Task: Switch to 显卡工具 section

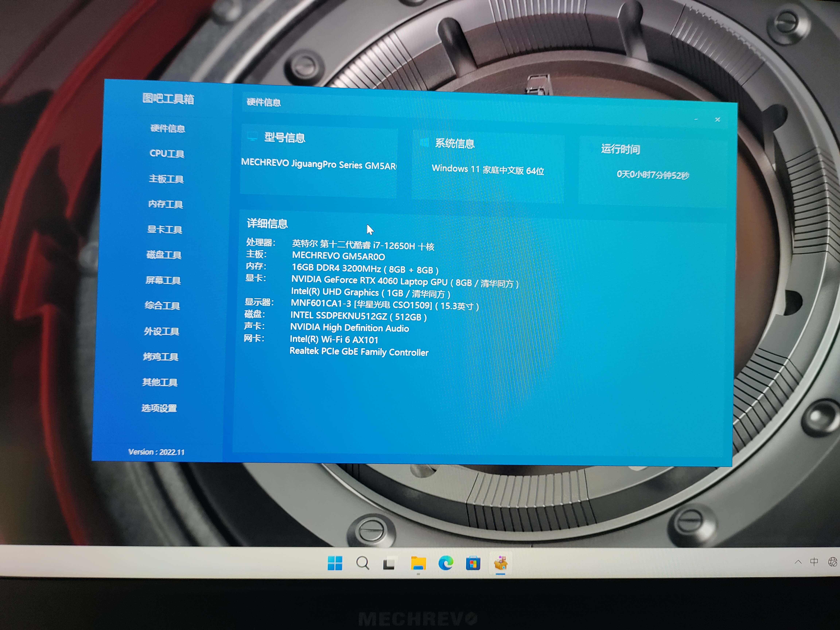Action: pyautogui.click(x=164, y=229)
